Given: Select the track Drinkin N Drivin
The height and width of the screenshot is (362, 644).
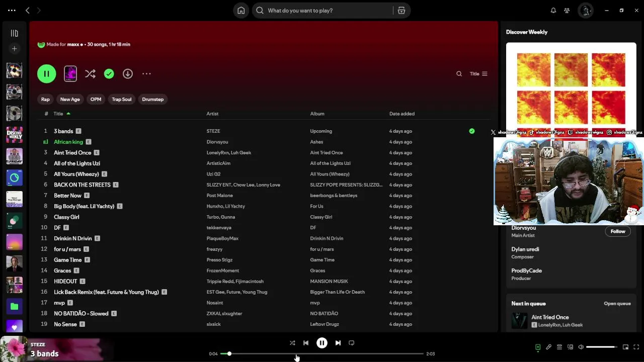Looking at the screenshot, I should [x=73, y=238].
